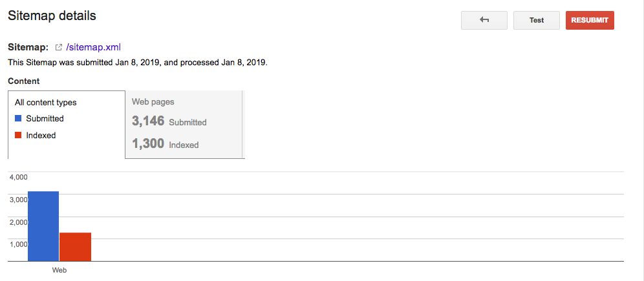Click the blue Submitted legend swatch
Viewport: 644px width, 281px height.
(18, 118)
